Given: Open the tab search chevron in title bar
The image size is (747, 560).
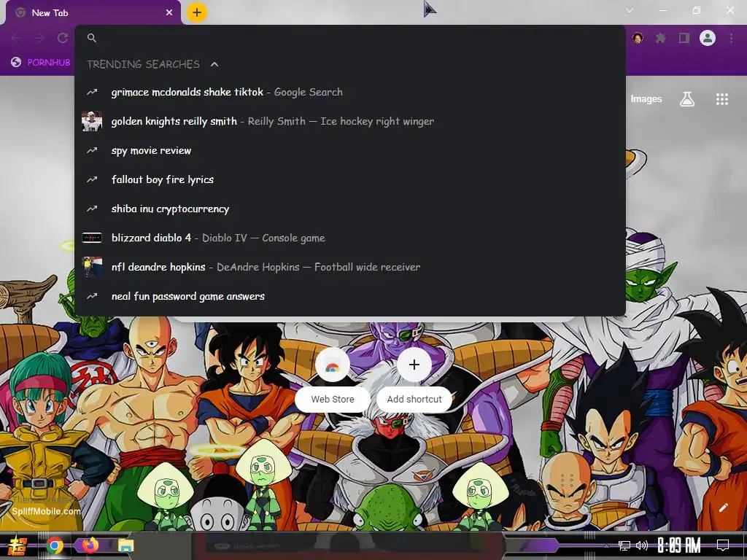Looking at the screenshot, I should pyautogui.click(x=630, y=10).
